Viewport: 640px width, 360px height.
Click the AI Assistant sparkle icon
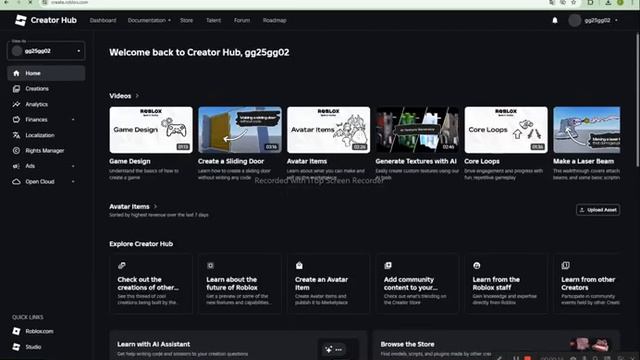329,349
